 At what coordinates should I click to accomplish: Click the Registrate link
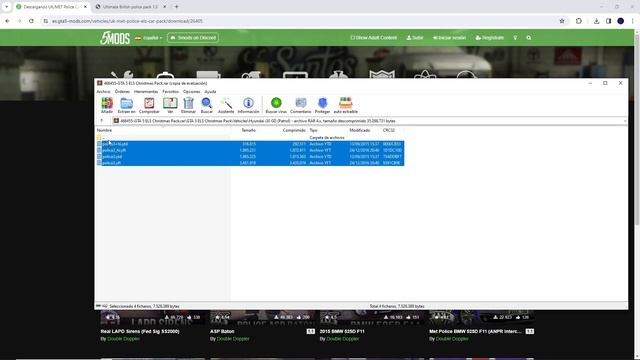tap(489, 38)
